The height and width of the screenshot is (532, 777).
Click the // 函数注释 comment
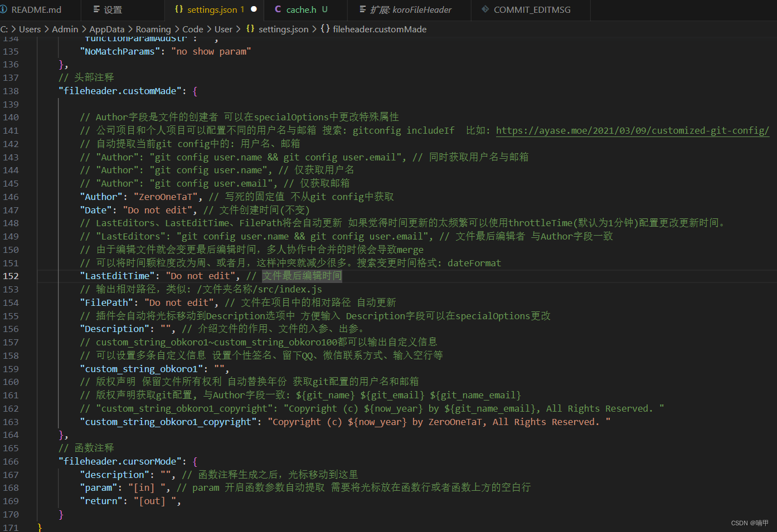86,448
